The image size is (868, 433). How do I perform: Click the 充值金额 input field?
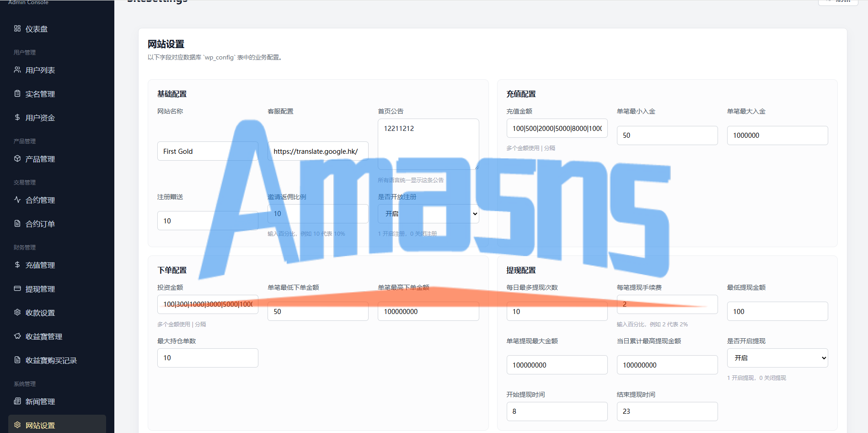(x=557, y=128)
